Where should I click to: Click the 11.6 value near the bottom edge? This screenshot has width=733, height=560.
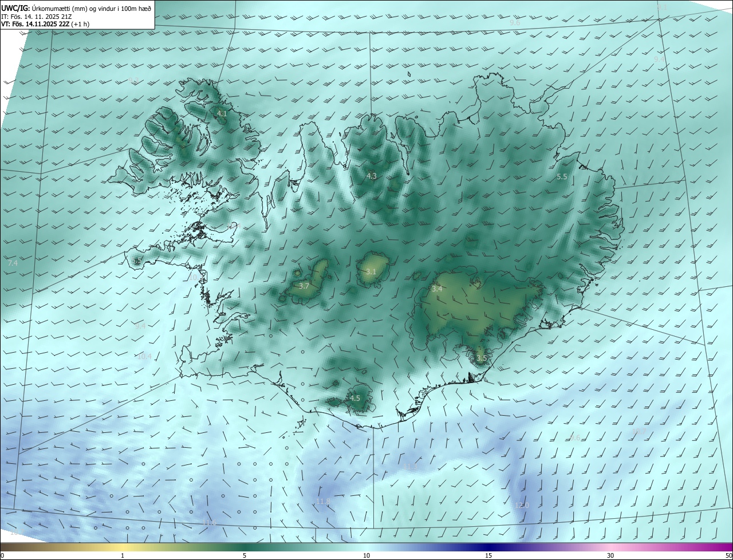(x=210, y=522)
